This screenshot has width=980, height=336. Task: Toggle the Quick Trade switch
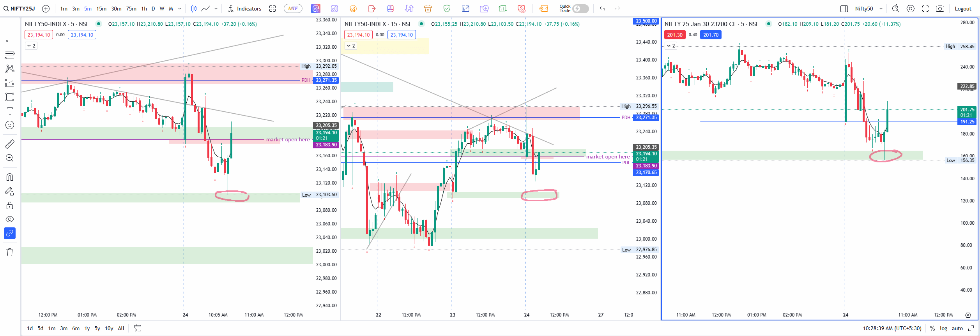581,9
